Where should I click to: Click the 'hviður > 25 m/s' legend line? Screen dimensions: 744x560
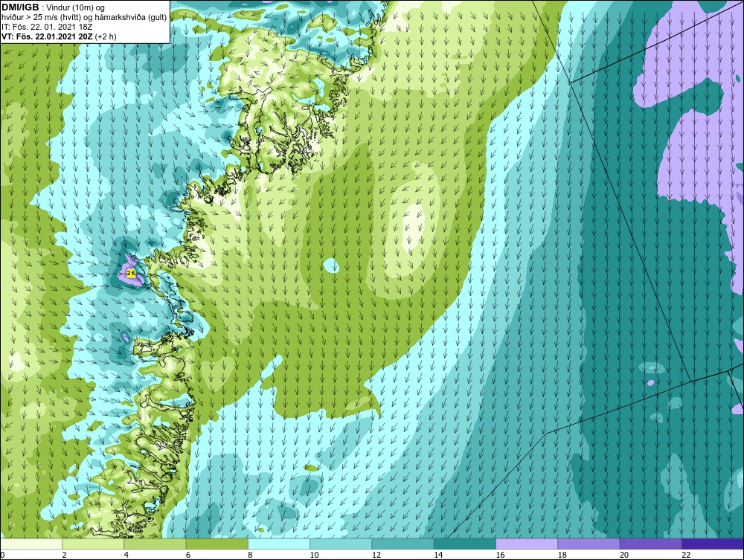pyautogui.click(x=85, y=17)
